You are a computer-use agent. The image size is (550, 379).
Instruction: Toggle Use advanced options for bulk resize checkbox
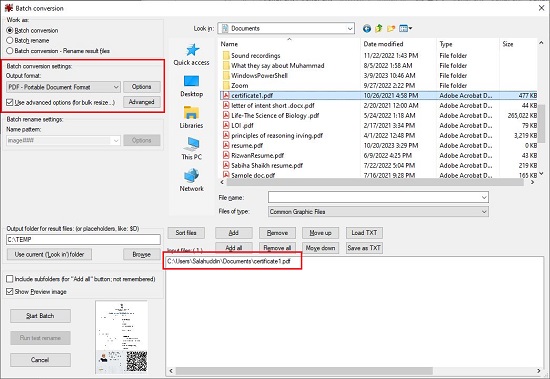[10, 102]
